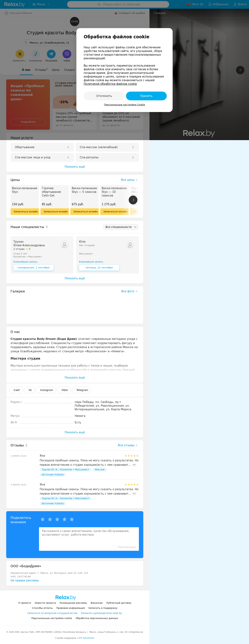
Task: Open Избранное bookmark in header
Action: tap(219, 4)
